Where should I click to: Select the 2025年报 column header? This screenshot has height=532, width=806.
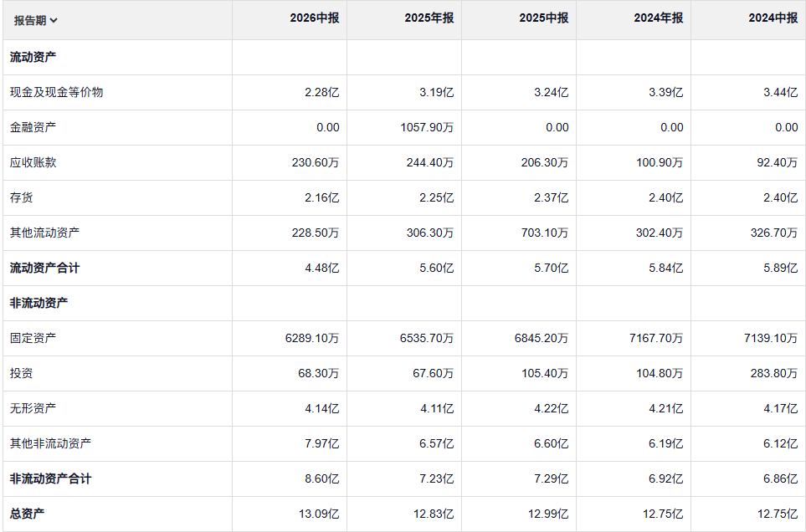[x=429, y=18]
